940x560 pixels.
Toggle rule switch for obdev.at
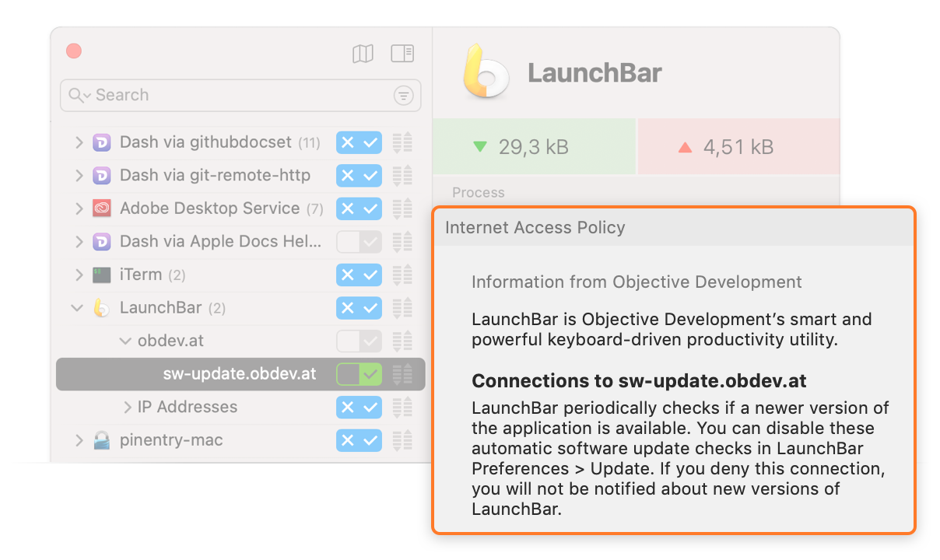coord(360,341)
